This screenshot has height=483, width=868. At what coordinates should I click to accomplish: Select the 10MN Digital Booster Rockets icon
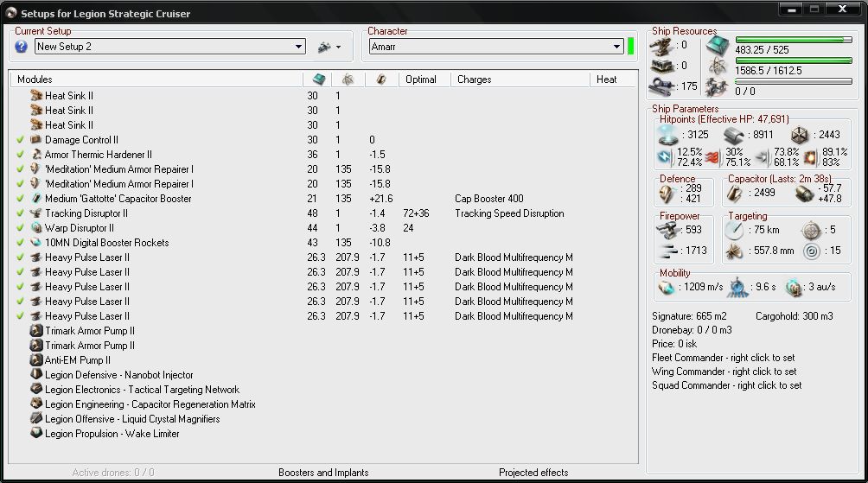[x=36, y=242]
